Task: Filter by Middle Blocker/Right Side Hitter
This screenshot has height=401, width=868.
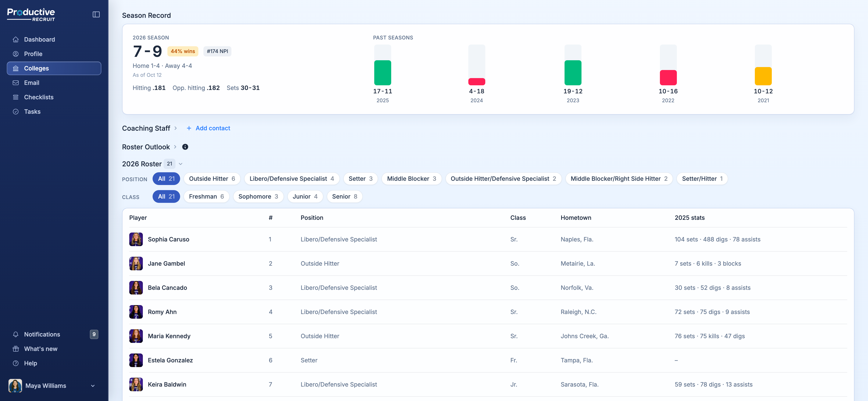Action: [x=619, y=179]
